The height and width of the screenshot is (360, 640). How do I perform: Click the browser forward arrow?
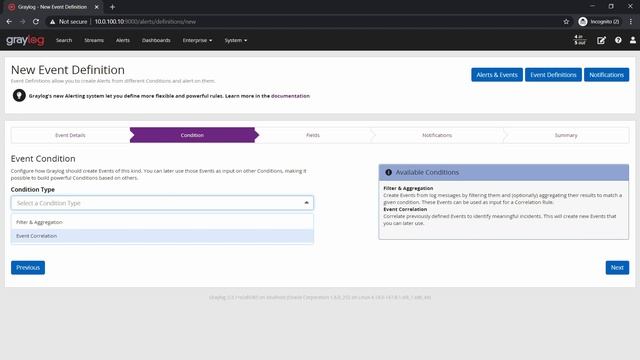22,22
